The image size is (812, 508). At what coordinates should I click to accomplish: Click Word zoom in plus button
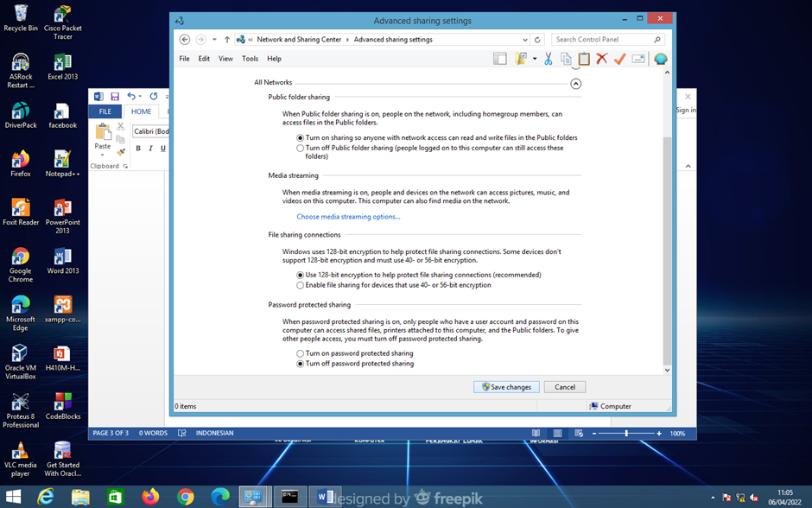click(x=659, y=434)
